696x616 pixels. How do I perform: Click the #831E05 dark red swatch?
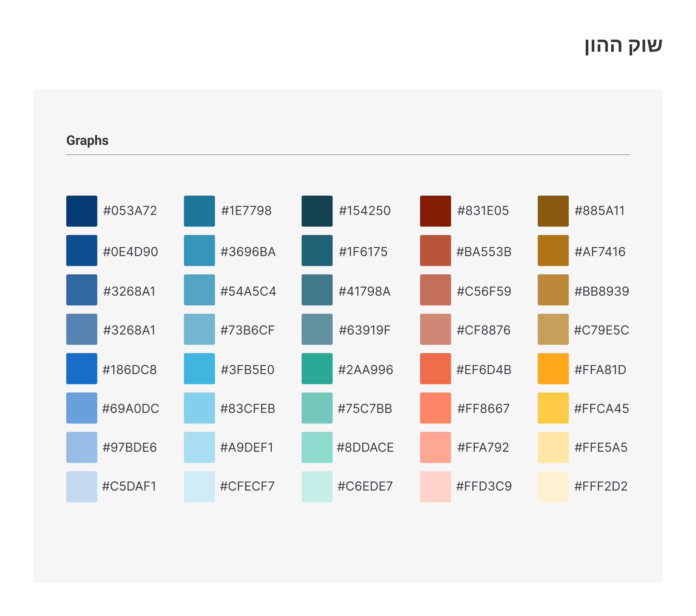click(435, 211)
